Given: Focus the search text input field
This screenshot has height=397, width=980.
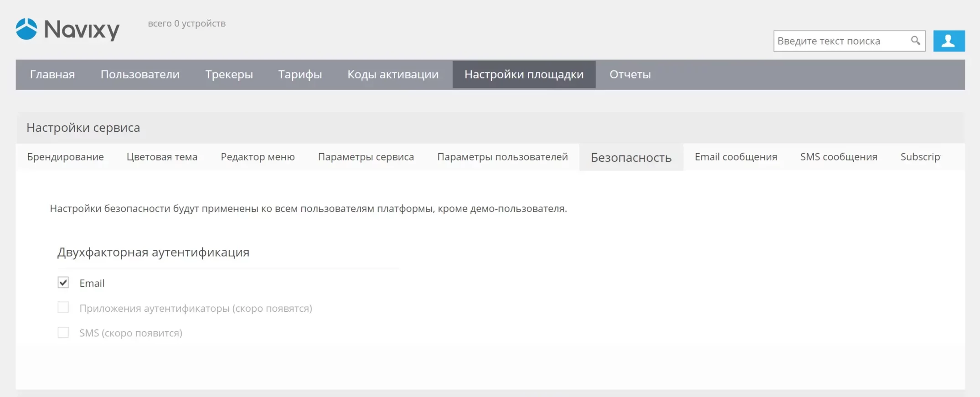Looking at the screenshot, I should pyautogui.click(x=849, y=41).
